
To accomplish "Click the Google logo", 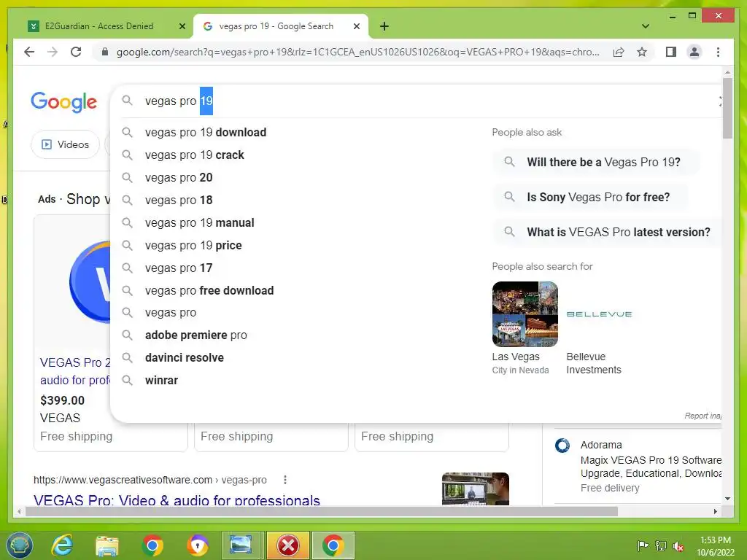I will [x=64, y=101].
